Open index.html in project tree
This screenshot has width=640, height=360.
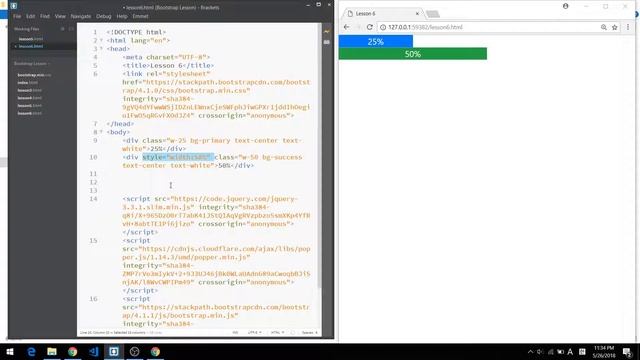pyautogui.click(x=28, y=82)
